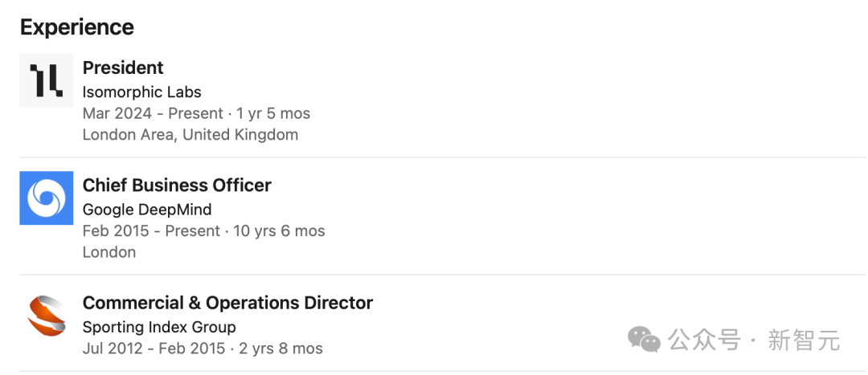
Task: Click the London Area, United Kingdom location
Action: (x=190, y=134)
